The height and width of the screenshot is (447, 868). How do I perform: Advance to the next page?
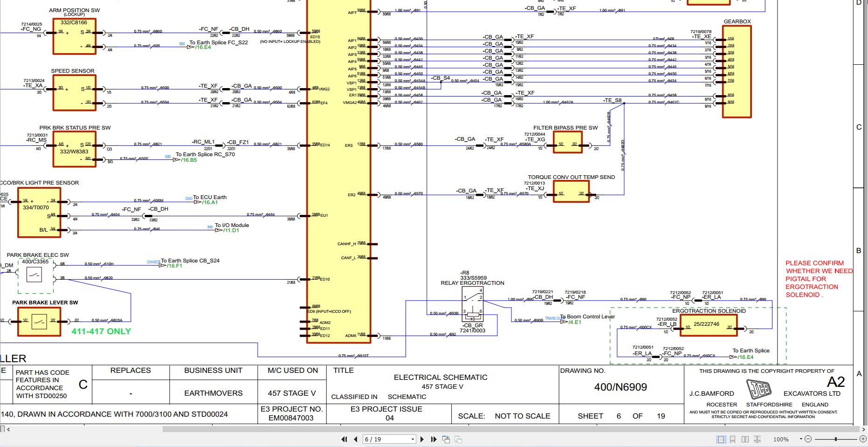point(422,439)
